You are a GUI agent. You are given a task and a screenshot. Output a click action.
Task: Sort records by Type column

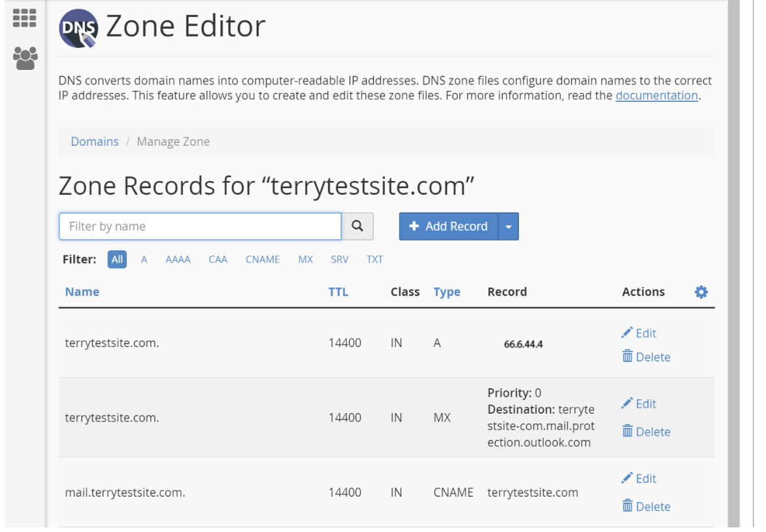[x=446, y=292]
